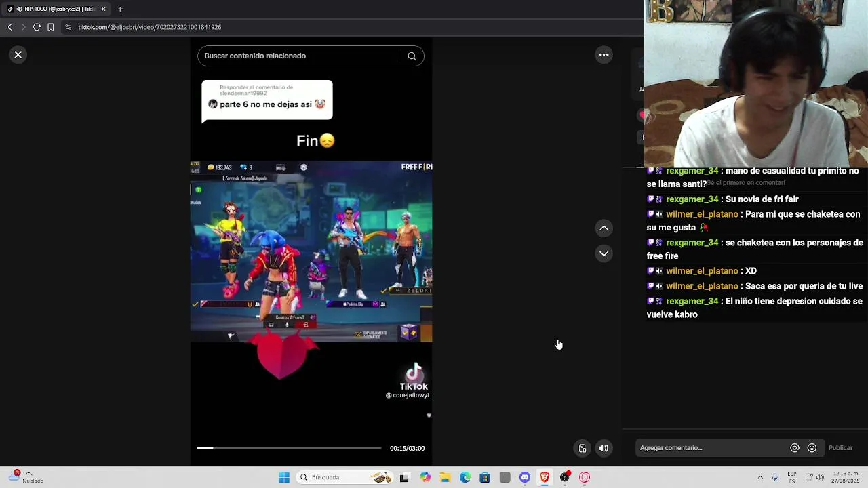Open Microsoft Store from the taskbar
Viewport: 868px width, 488px height.
(x=485, y=477)
